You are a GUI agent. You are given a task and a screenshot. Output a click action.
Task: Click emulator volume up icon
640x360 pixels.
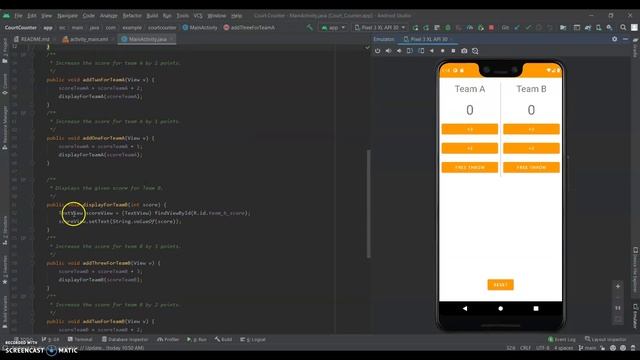pyautogui.click(x=388, y=51)
